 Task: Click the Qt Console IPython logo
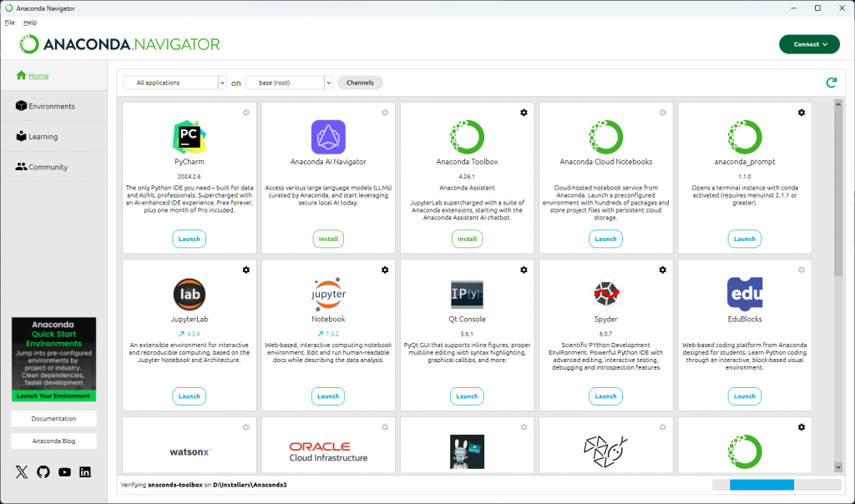tap(467, 295)
